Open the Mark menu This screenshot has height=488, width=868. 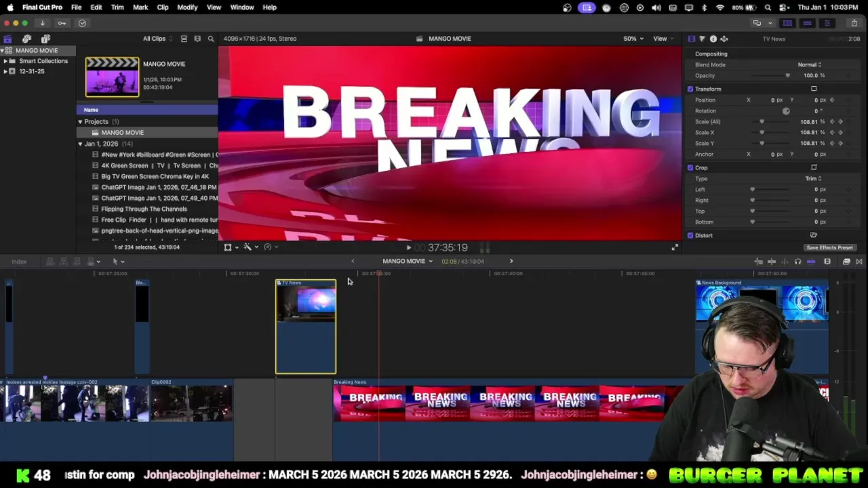(140, 7)
